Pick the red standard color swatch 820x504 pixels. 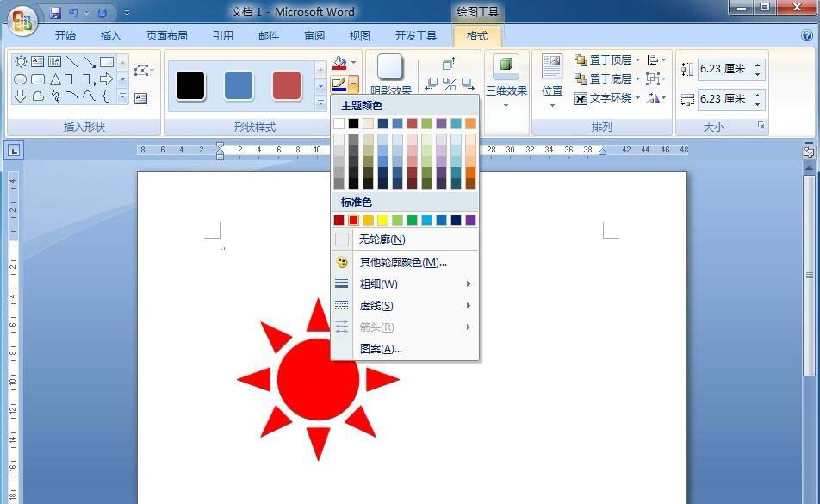pyautogui.click(x=353, y=220)
